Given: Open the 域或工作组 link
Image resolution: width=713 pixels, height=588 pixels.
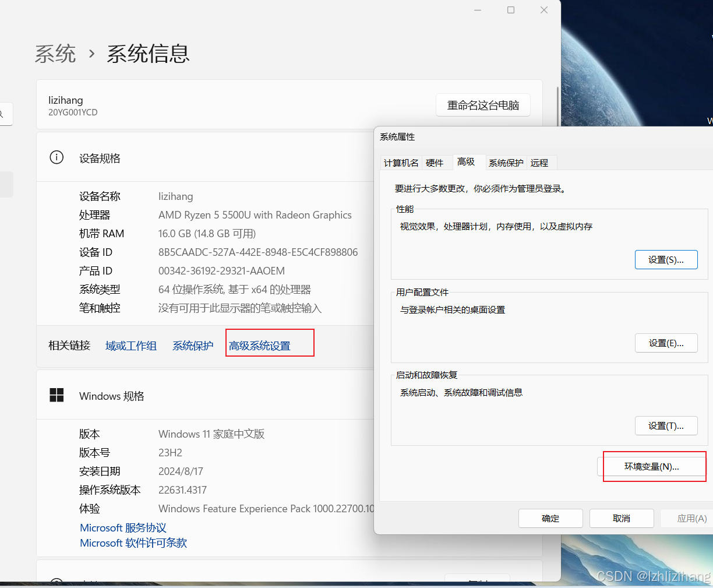Looking at the screenshot, I should click(131, 346).
